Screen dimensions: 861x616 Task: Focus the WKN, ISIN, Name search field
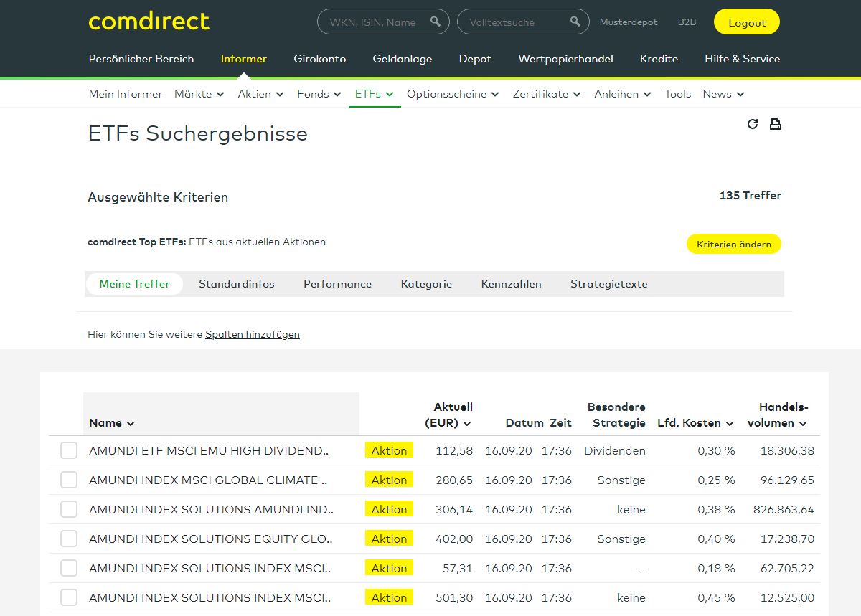coord(373,22)
